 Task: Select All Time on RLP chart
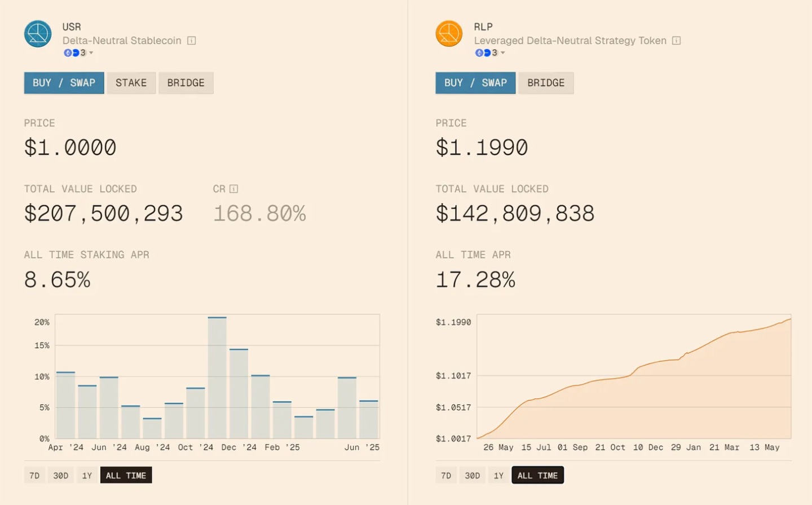click(537, 476)
